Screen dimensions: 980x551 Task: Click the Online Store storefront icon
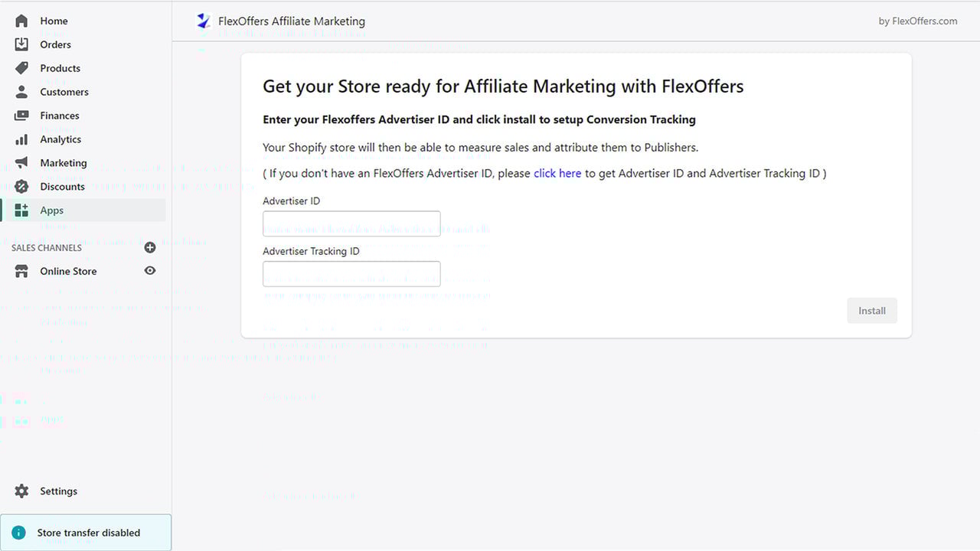(x=21, y=271)
